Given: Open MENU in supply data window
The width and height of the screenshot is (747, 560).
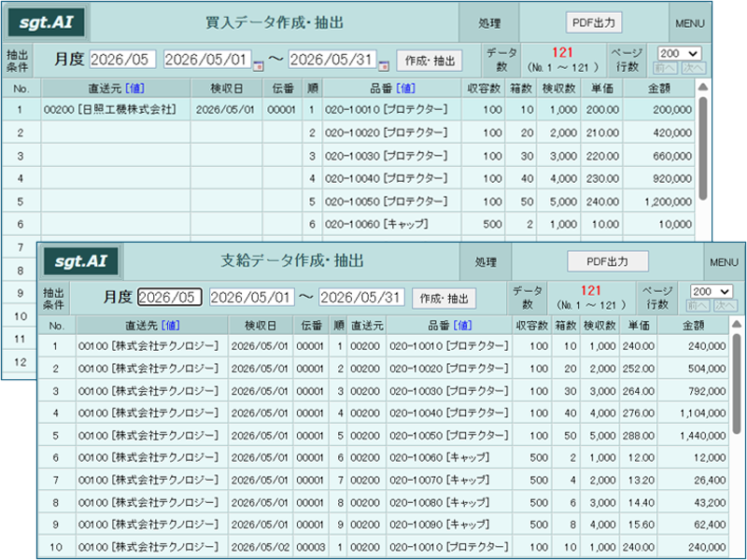Looking at the screenshot, I should pyautogui.click(x=724, y=262).
